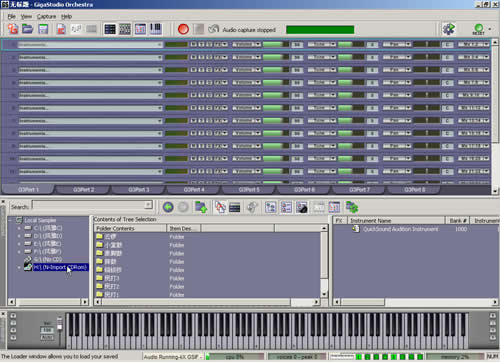Open the Capture menu
The width and height of the screenshot is (500, 362).
tap(46, 16)
